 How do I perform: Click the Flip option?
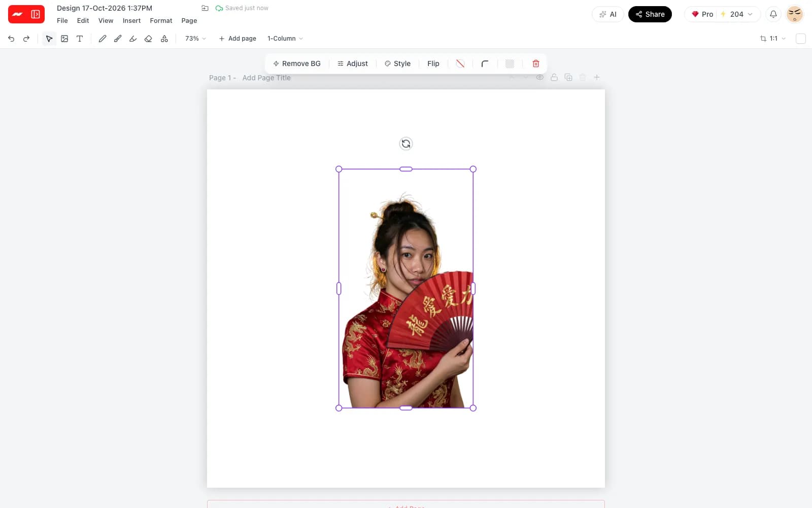pyautogui.click(x=433, y=63)
